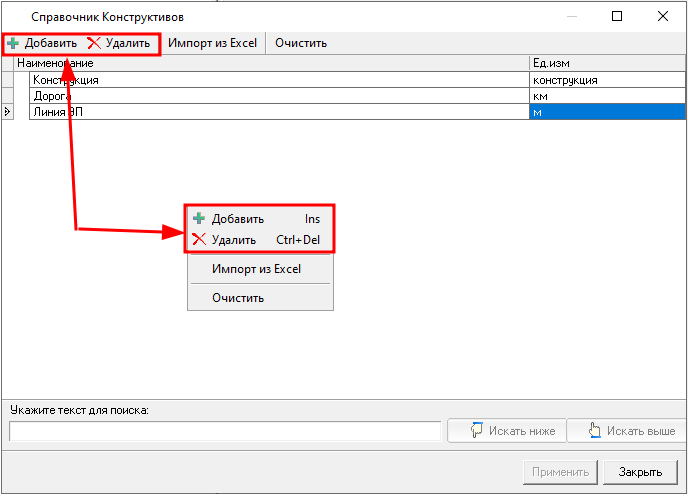Sort by the Наименование column header

click(270, 63)
